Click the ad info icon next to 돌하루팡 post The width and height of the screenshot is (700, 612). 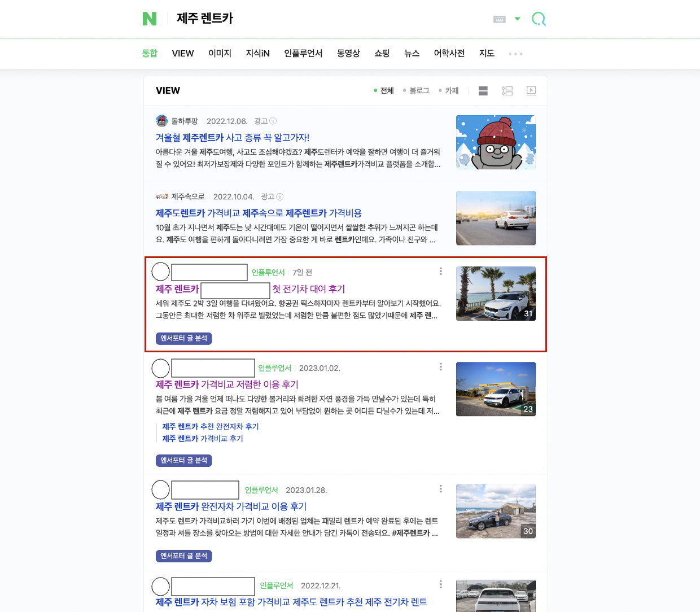(273, 121)
